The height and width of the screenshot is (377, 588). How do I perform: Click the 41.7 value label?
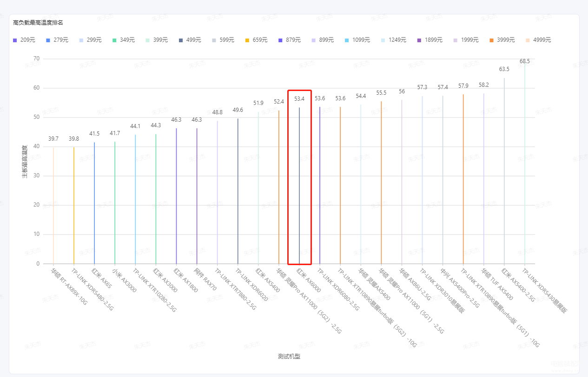pyautogui.click(x=115, y=133)
